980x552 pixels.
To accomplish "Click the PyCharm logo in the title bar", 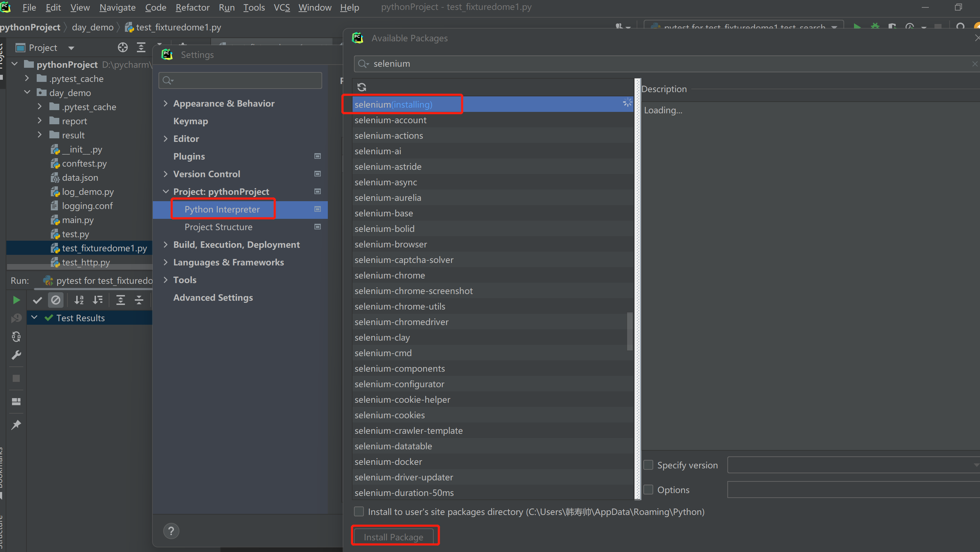I will [5, 7].
